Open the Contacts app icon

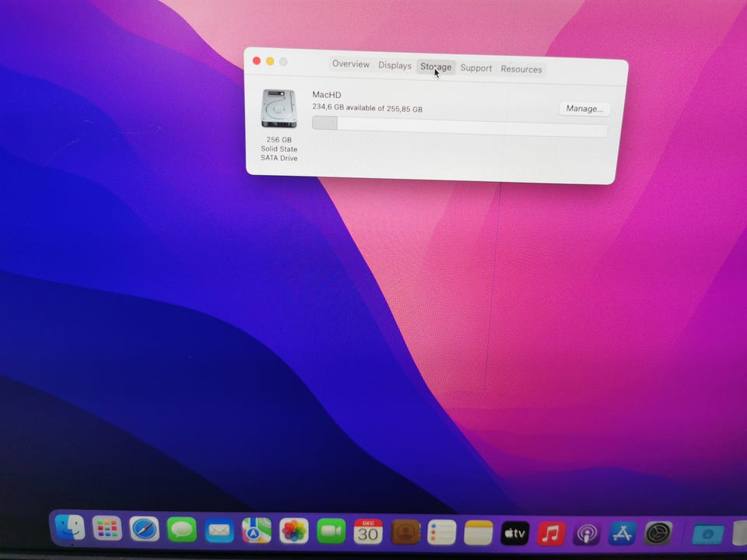click(405, 532)
